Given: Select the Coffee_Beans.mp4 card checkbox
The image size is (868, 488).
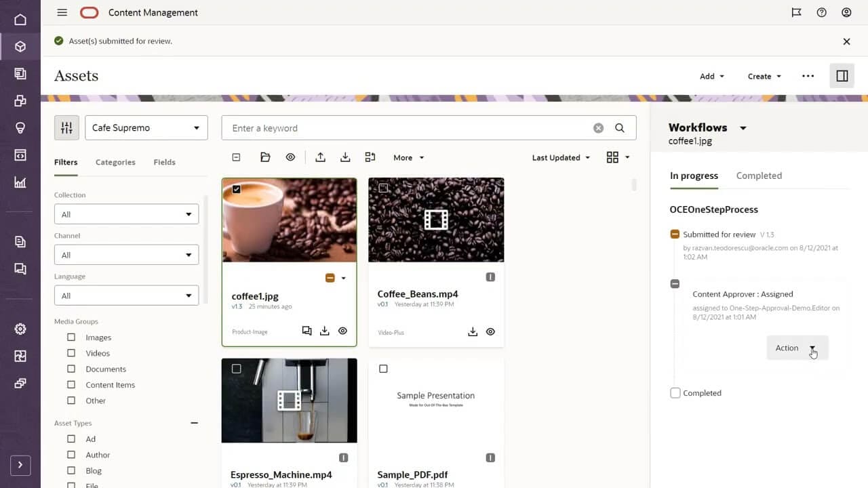Looking at the screenshot, I should [x=384, y=188].
